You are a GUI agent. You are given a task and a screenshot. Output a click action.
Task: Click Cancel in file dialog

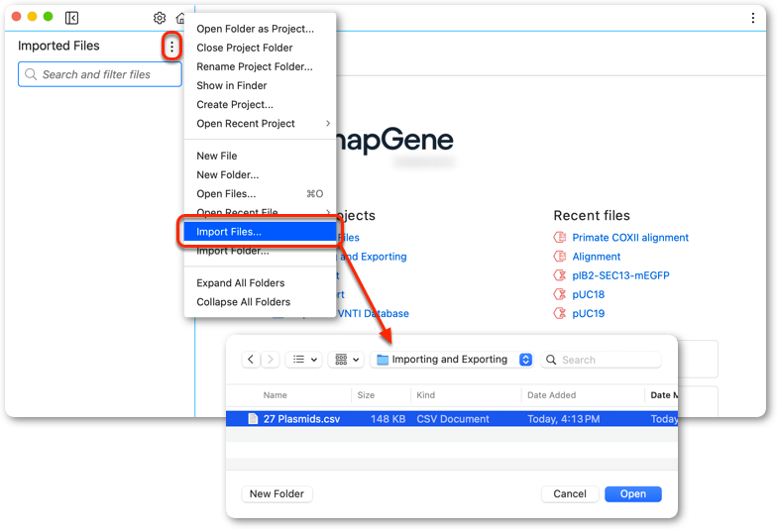[x=570, y=493]
